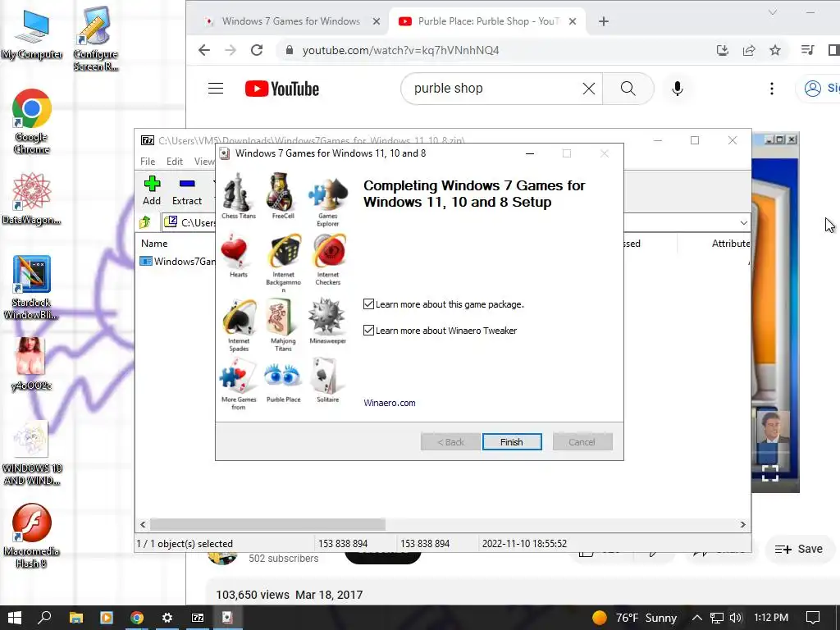Switch to Purble Place YouTube tab
The width and height of the screenshot is (840, 630).
point(487,21)
